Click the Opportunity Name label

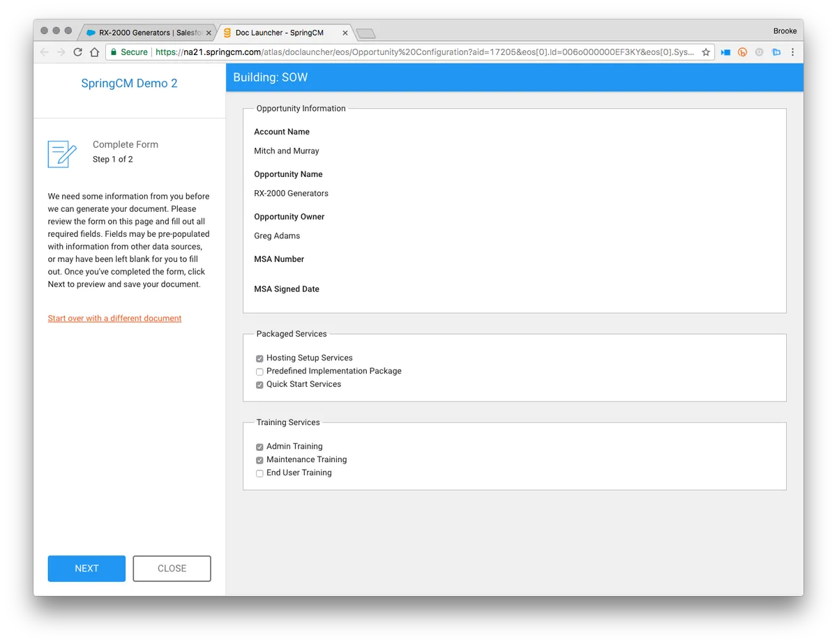click(288, 174)
